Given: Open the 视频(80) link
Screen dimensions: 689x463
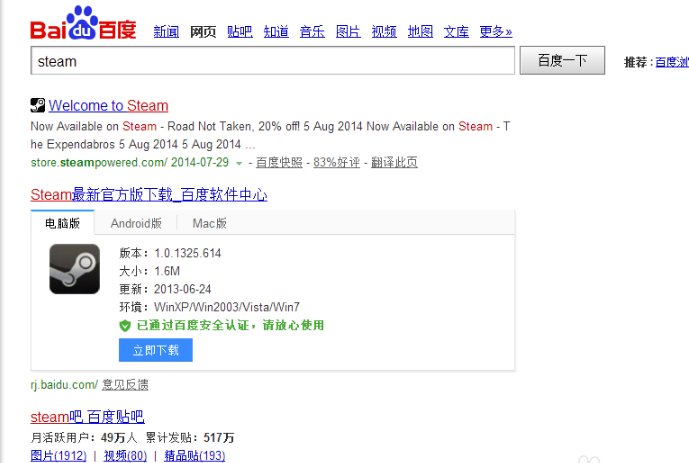Looking at the screenshot, I should (125, 456).
